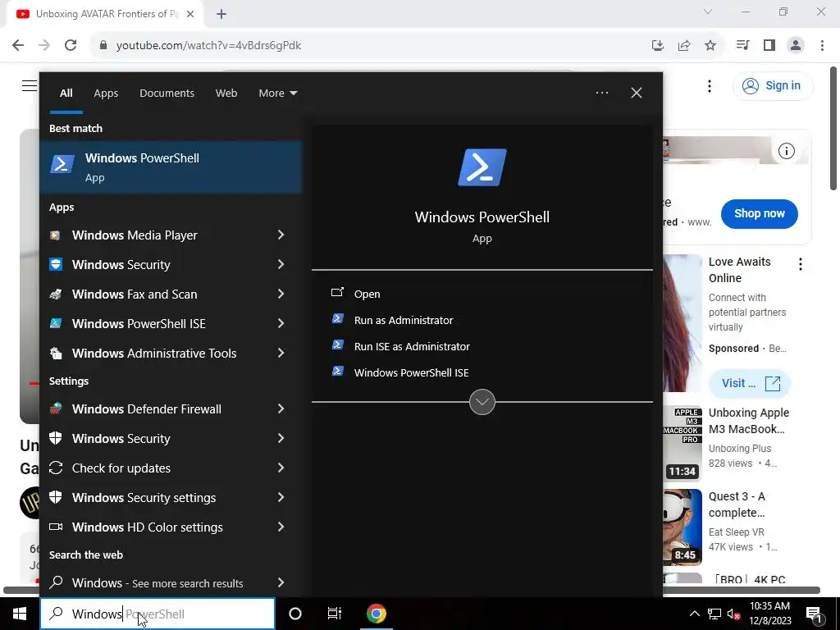Go back in Chrome browser
The height and width of the screenshot is (630, 840).
18,45
